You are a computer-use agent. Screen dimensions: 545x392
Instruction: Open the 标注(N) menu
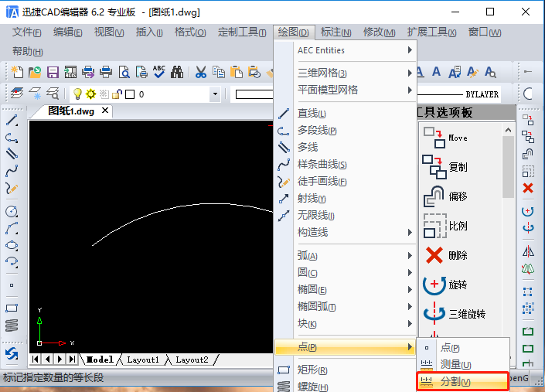pyautogui.click(x=336, y=32)
